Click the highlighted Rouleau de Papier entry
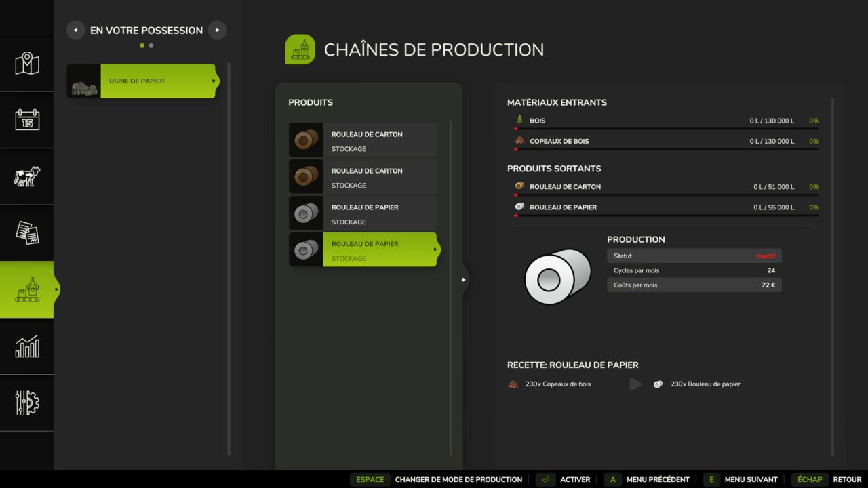Viewport: 868px width, 488px height. click(x=363, y=250)
